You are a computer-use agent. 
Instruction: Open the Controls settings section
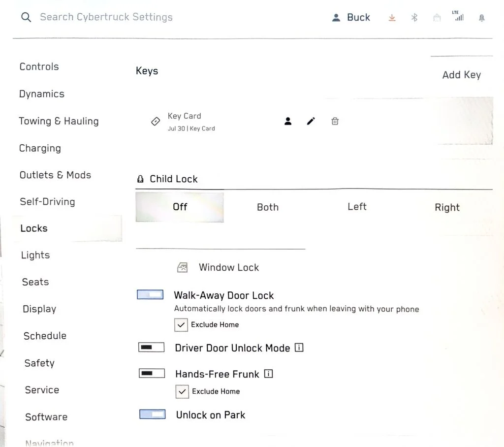[x=39, y=66]
